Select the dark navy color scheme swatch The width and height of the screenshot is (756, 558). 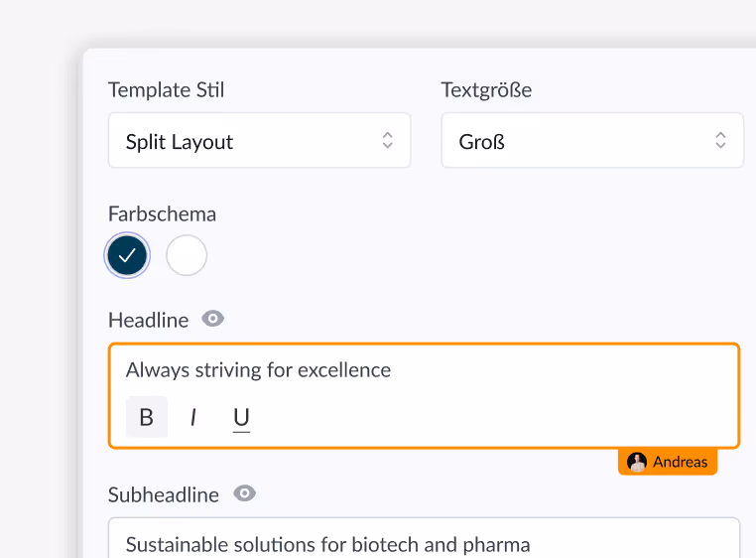click(x=127, y=255)
